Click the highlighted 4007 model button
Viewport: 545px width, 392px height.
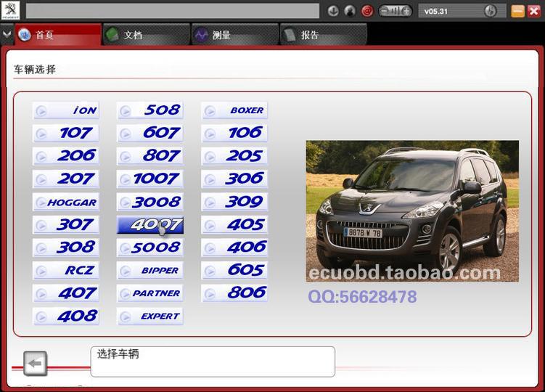pos(150,225)
